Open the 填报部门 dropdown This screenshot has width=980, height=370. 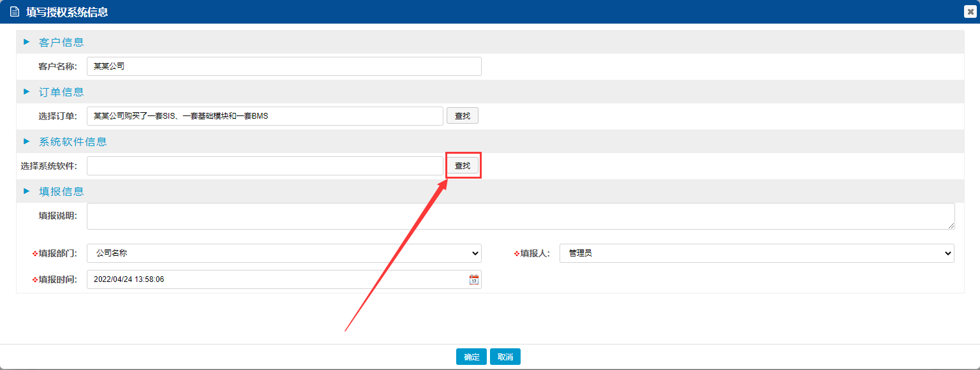click(284, 253)
